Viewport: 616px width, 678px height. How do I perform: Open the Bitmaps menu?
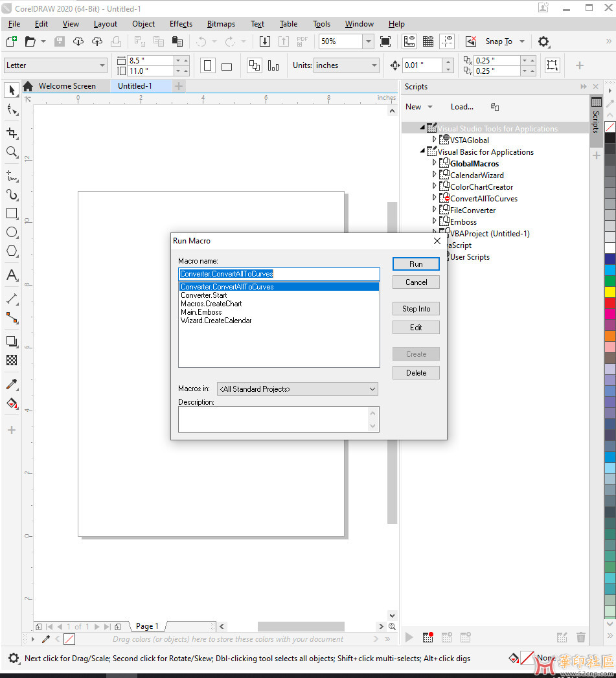[x=221, y=24]
